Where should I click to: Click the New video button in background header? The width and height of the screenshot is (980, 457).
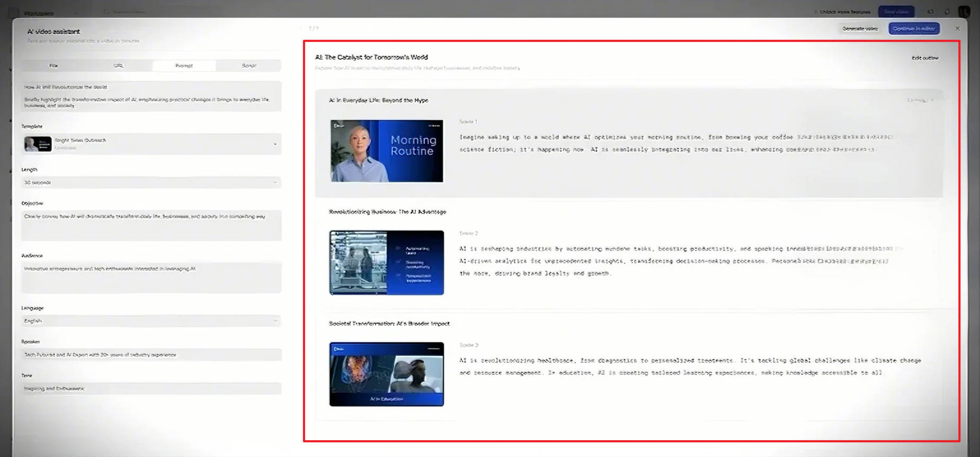click(896, 12)
